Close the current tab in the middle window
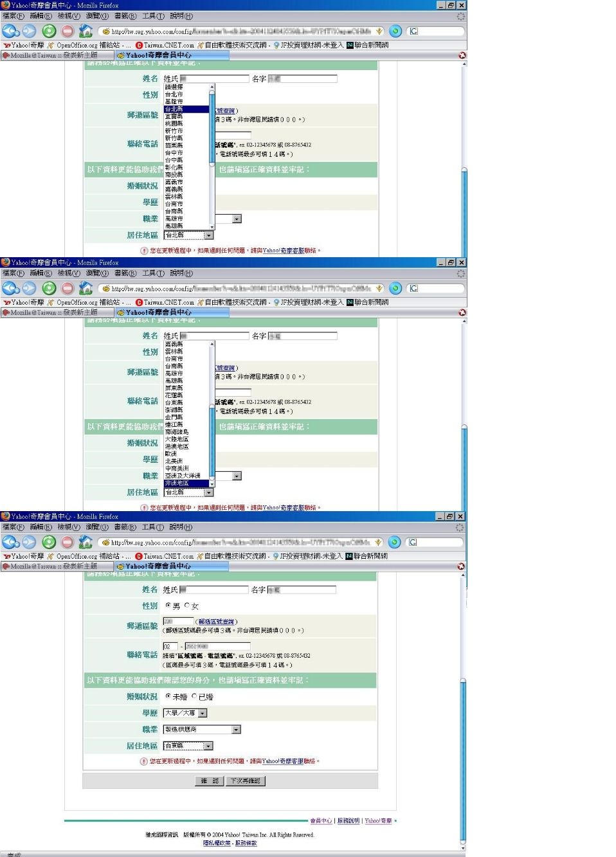Image resolution: width=616 pixels, height=857 pixels. point(462,312)
